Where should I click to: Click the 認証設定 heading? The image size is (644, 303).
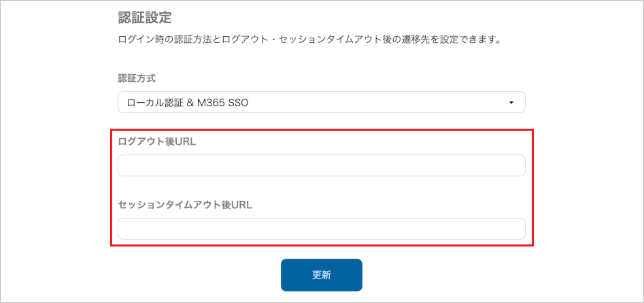coord(145,16)
